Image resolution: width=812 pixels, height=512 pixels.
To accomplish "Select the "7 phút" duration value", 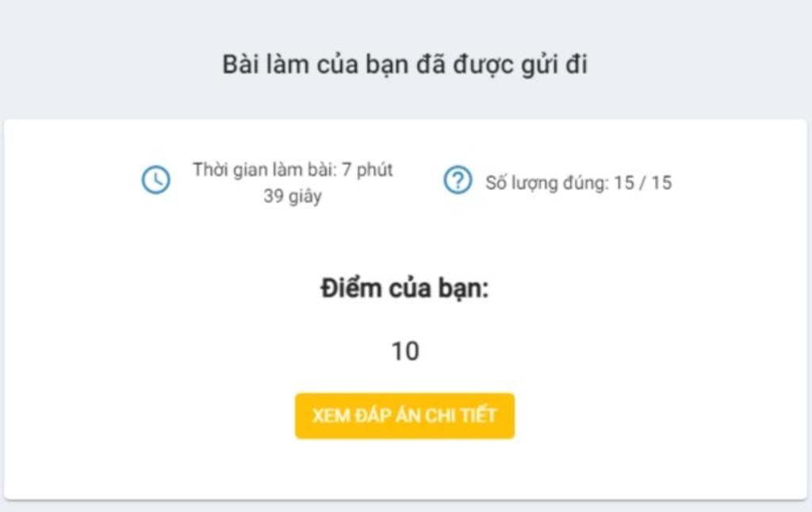I will [367, 170].
